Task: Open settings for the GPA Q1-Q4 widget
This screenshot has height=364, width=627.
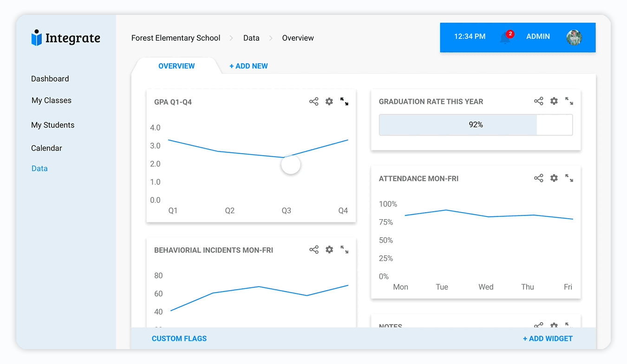Action: [329, 101]
